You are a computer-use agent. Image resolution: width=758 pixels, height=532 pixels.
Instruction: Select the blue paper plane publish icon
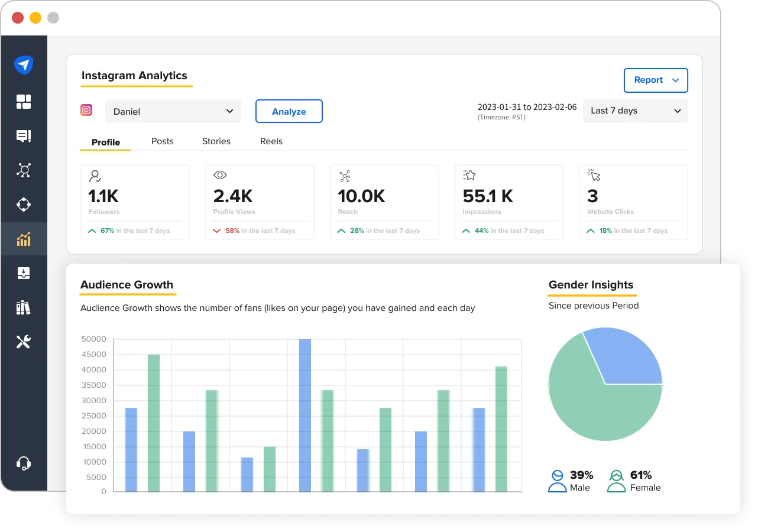point(24,64)
